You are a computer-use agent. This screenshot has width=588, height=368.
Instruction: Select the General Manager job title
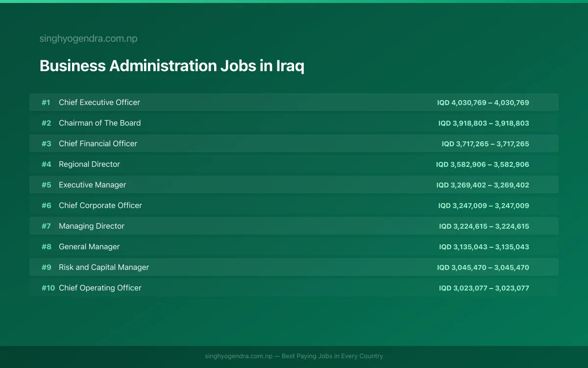(89, 247)
